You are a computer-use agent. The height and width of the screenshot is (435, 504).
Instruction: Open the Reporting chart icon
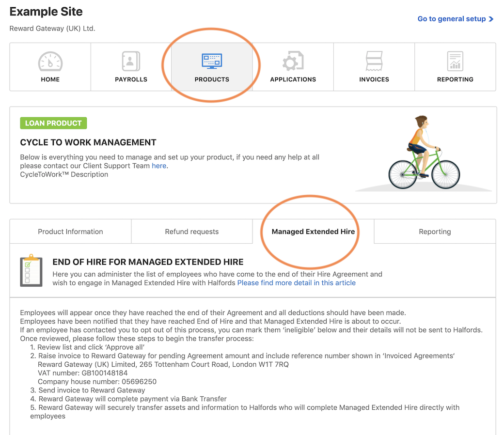point(455,62)
